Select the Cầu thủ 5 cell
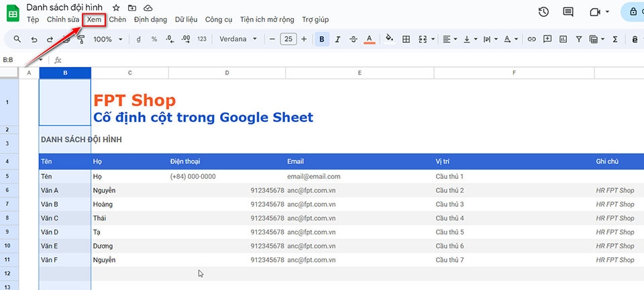644x290 pixels. click(514, 232)
